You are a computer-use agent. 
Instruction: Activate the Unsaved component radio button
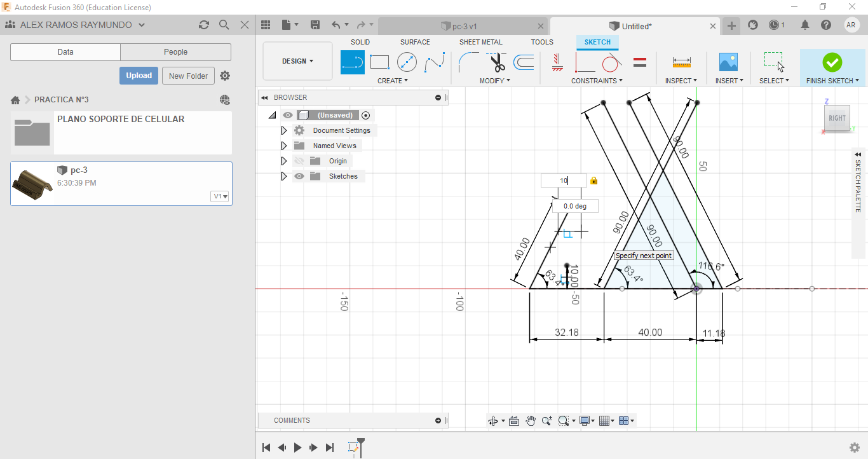coord(365,115)
